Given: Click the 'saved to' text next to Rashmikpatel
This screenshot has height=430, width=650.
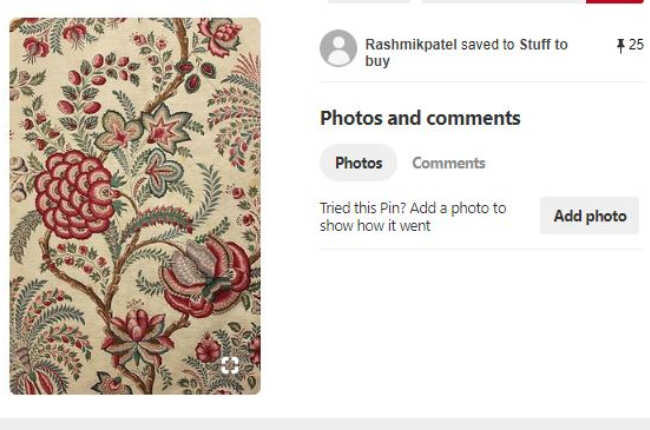Looking at the screenshot, I should (x=488, y=44).
